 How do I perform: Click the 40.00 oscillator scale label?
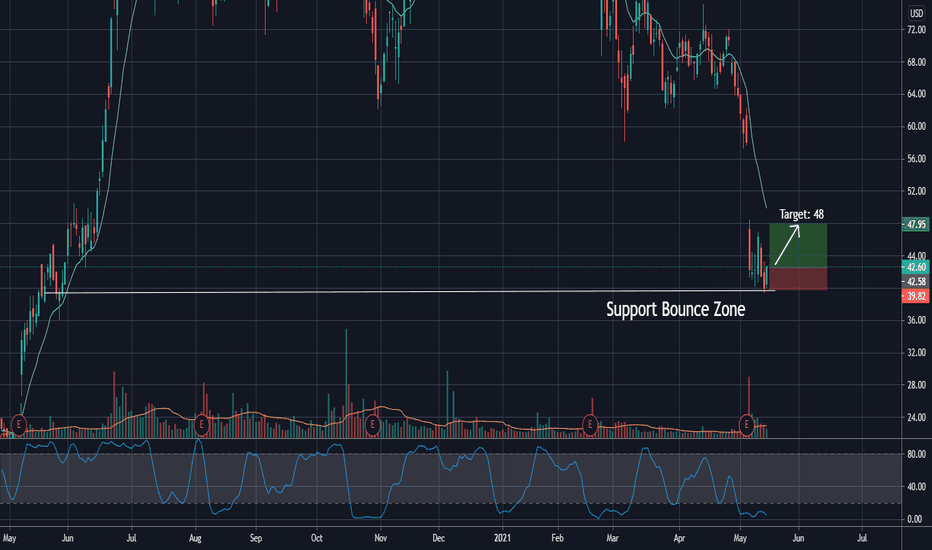coord(916,486)
